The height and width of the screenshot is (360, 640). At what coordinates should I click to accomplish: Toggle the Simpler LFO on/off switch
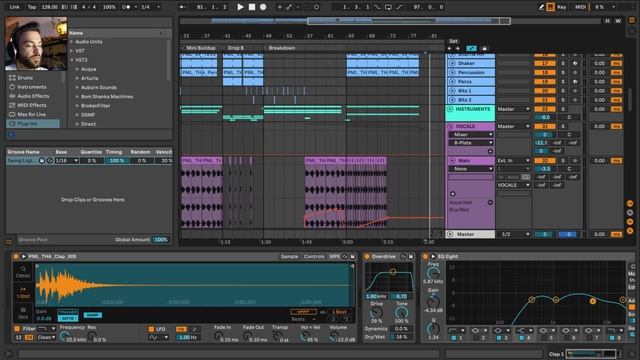[x=151, y=329]
